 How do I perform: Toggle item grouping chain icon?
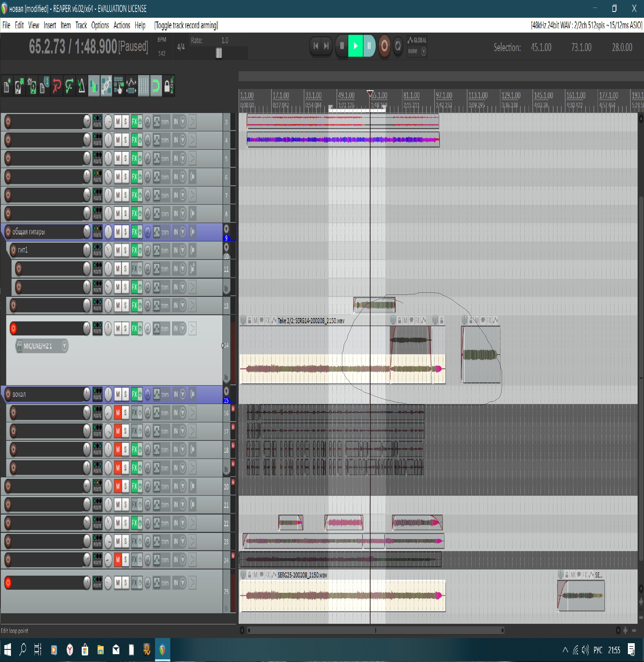(106, 86)
